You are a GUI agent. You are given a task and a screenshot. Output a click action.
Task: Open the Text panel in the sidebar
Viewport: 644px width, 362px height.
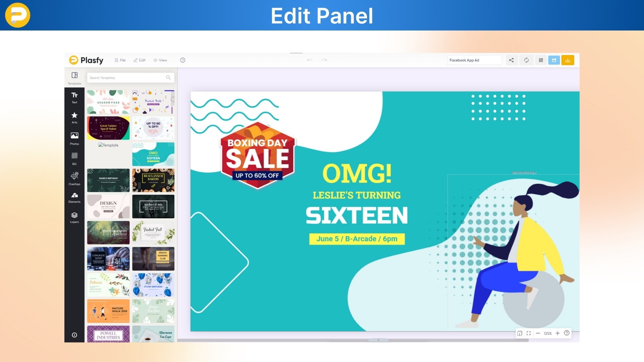click(74, 98)
